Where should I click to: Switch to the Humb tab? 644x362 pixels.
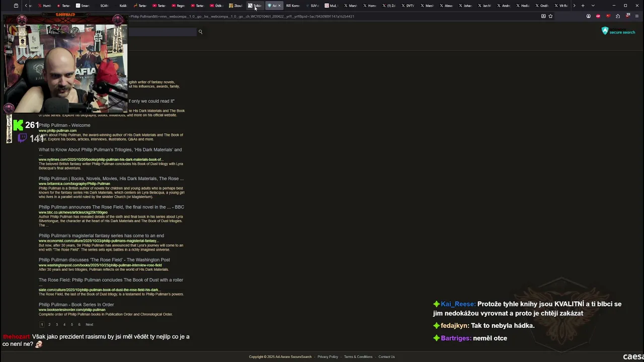tap(45, 6)
